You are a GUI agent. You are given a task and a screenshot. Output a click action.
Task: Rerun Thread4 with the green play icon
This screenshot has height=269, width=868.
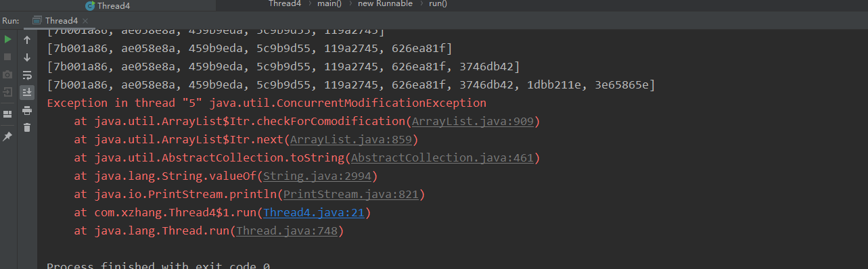tap(7, 40)
